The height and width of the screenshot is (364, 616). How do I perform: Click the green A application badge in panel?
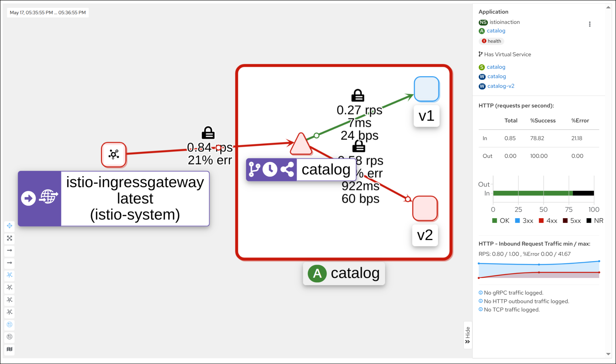[482, 31]
